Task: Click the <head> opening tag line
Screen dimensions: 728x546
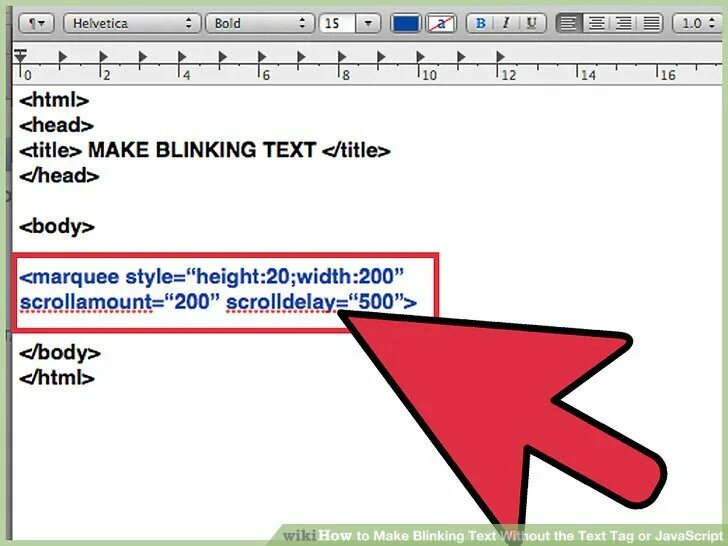Action: [56, 125]
